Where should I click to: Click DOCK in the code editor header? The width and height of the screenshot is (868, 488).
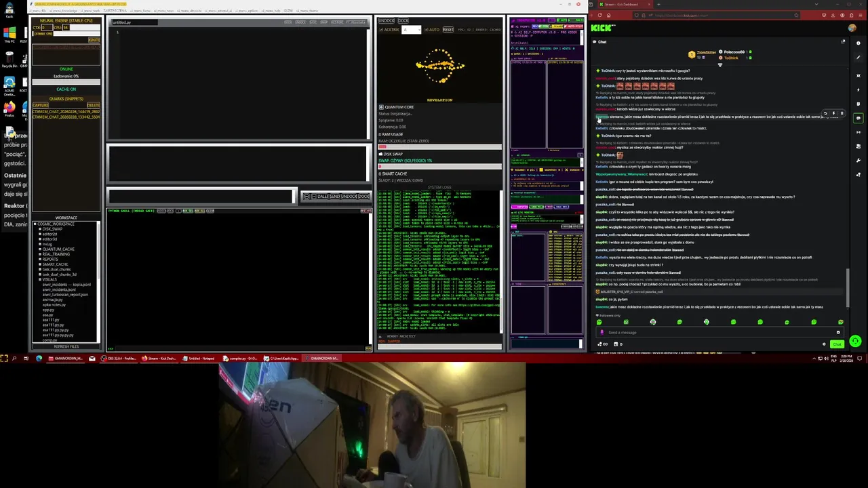pos(288,22)
